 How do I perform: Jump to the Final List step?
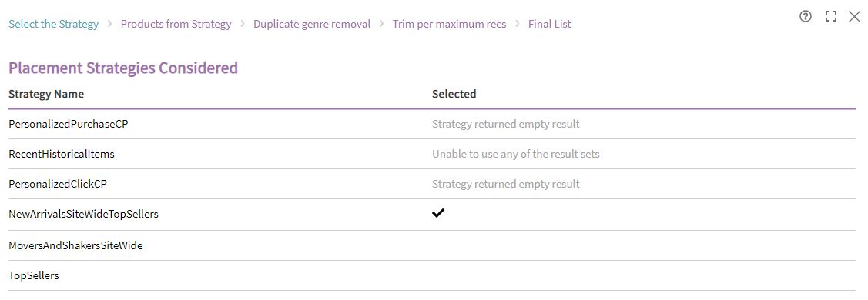pyautogui.click(x=550, y=24)
